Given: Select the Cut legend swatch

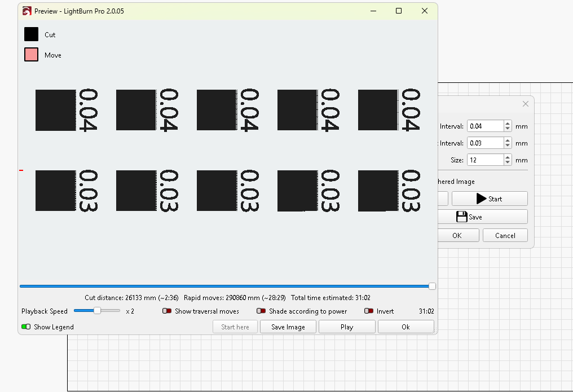Looking at the screenshot, I should [31, 34].
